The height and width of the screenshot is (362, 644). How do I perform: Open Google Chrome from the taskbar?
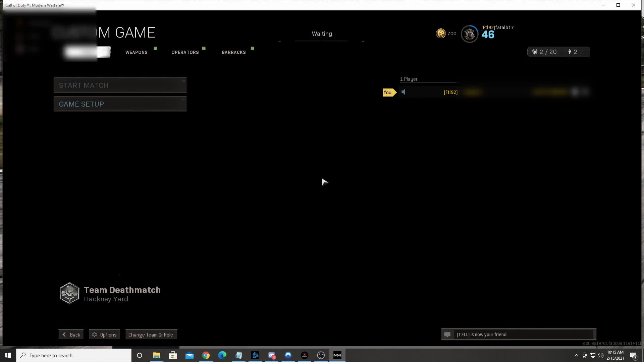coord(206,355)
